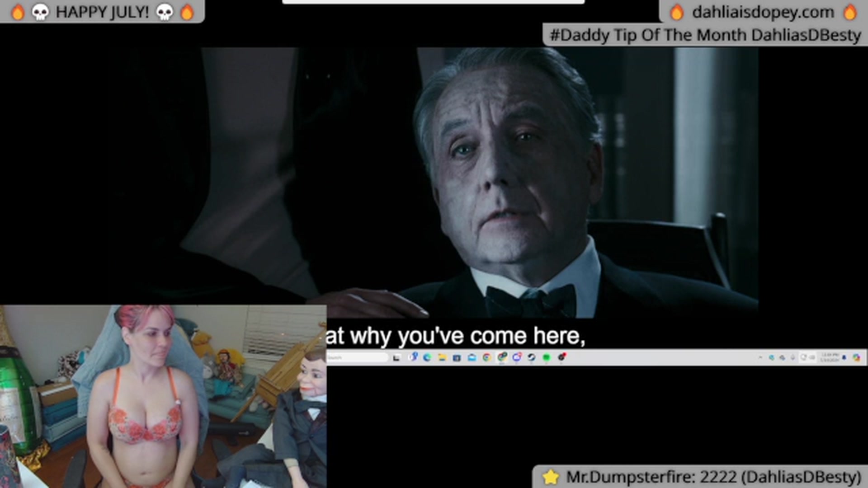Open the taskbar clock and date
Image resolution: width=868 pixels, height=488 pixels.
point(830,357)
